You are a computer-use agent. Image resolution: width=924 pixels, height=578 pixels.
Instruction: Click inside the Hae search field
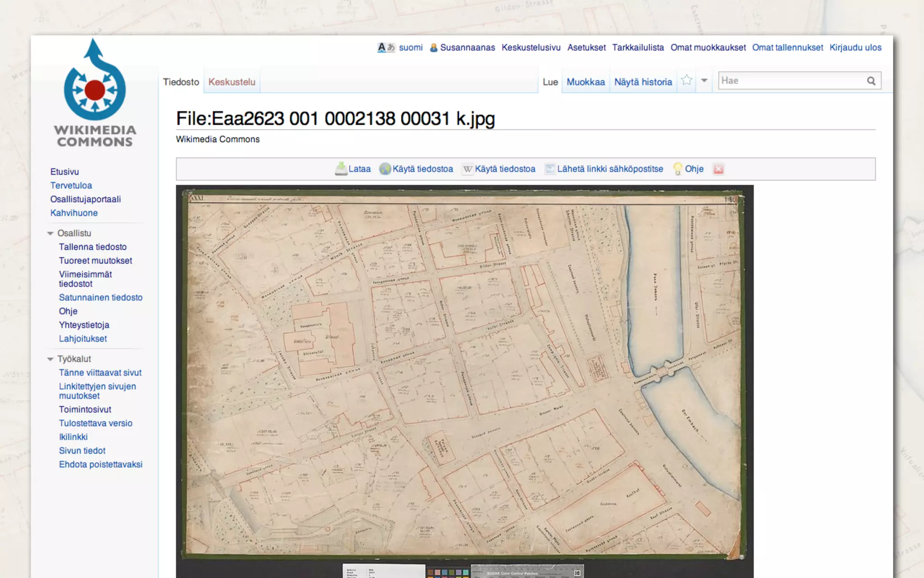point(790,81)
